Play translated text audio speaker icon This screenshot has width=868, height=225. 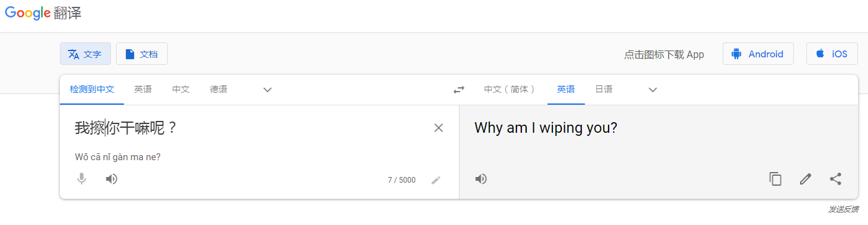(481, 179)
